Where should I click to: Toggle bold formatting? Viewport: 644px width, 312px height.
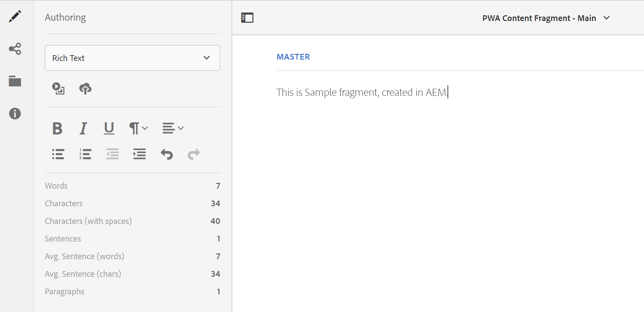tap(57, 128)
